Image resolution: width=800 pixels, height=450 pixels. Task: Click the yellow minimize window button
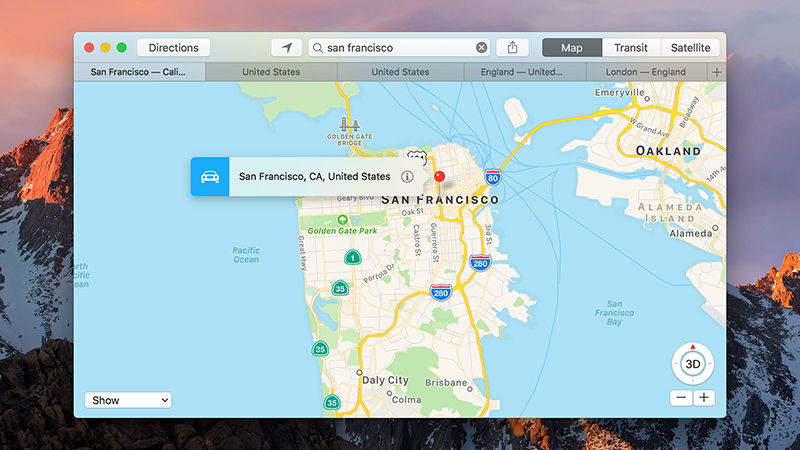pyautogui.click(x=106, y=48)
